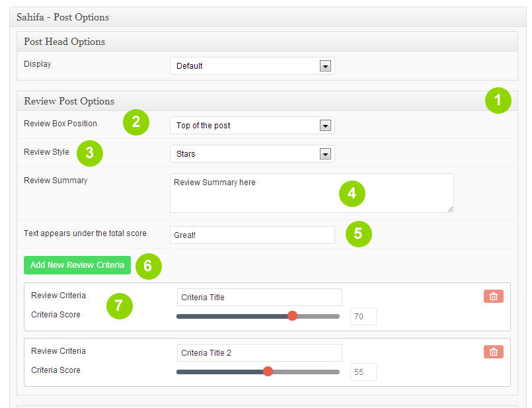Click the Criteria Title text field
The height and width of the screenshot is (408, 532).
coord(259,298)
